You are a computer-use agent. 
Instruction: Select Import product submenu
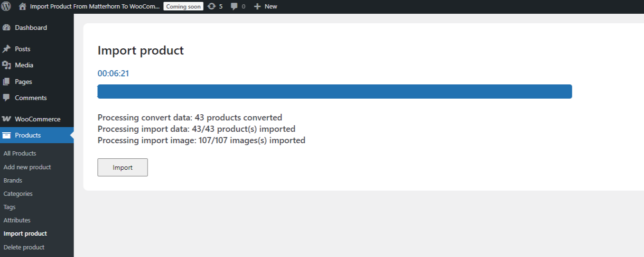coord(25,233)
